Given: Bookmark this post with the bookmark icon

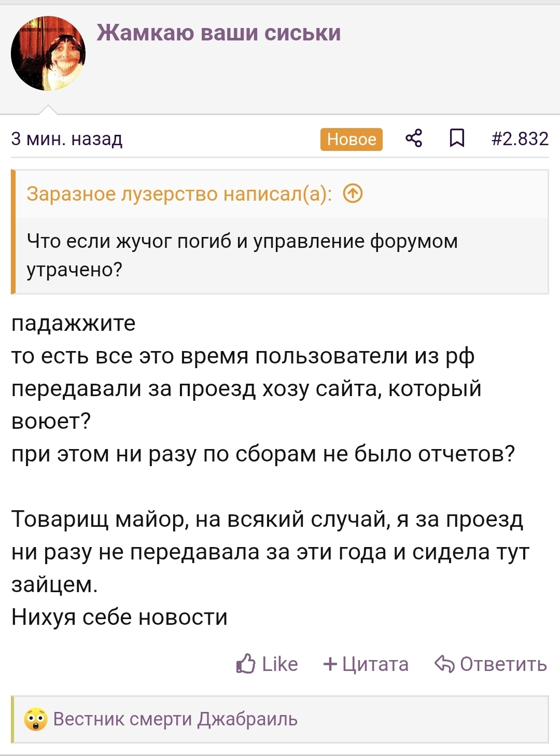Looking at the screenshot, I should tap(457, 138).
